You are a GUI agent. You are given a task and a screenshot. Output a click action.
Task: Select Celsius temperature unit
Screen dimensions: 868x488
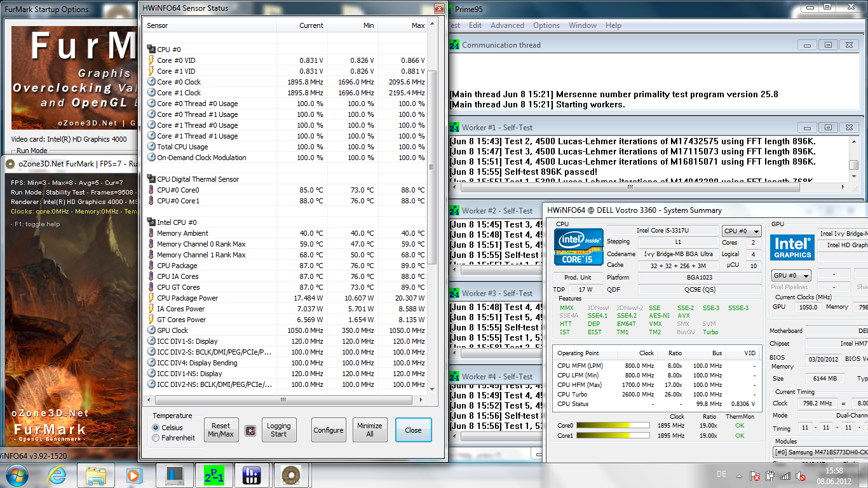point(156,428)
